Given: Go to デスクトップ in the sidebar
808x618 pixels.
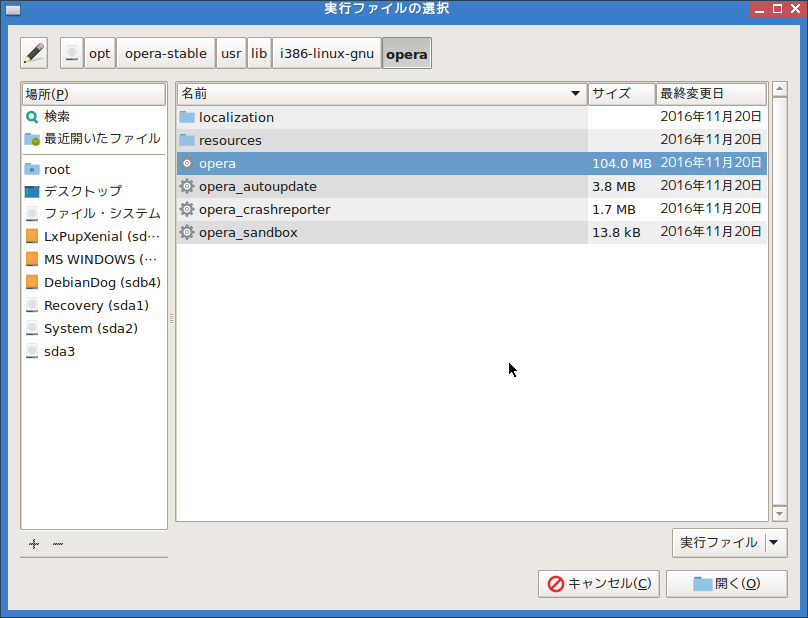Looking at the screenshot, I should click(x=94, y=191).
